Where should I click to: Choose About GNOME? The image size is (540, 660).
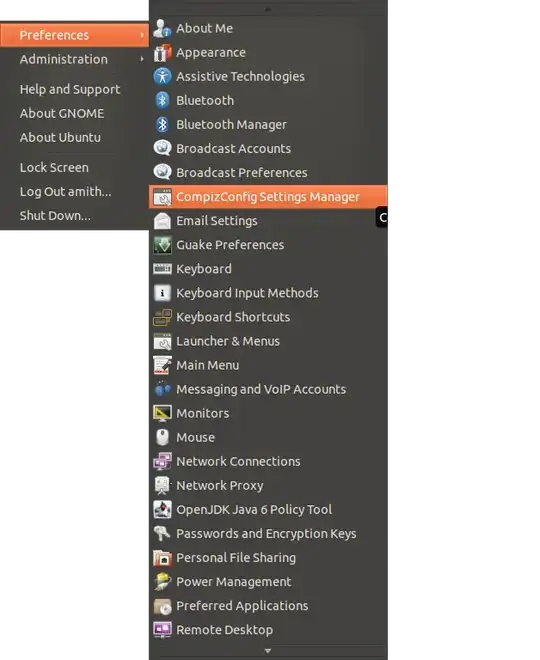pos(62,114)
